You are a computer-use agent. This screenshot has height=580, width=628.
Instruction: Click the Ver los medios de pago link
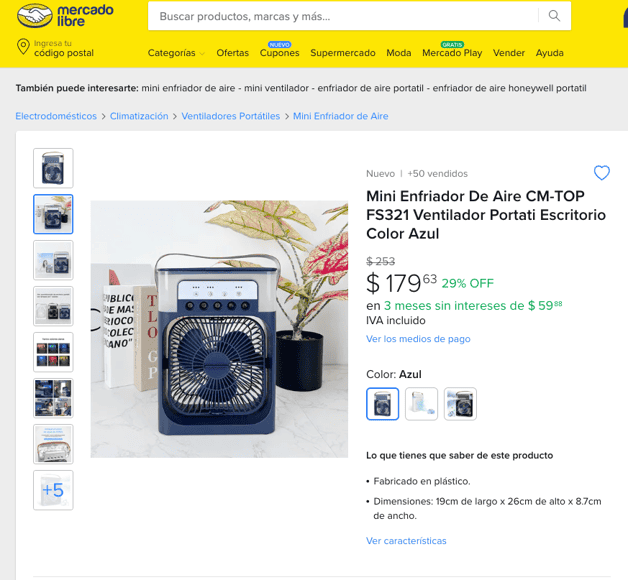click(x=418, y=339)
